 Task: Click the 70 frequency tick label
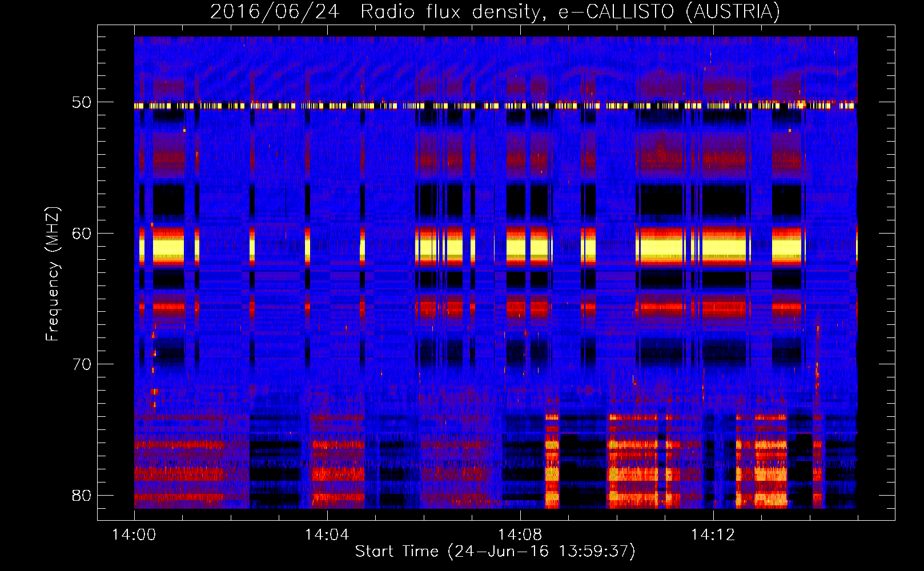[x=81, y=364]
